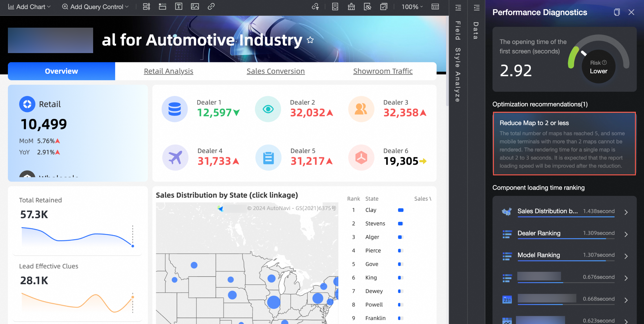The height and width of the screenshot is (324, 644).
Task: Click the hidden-eye visibility toolbar icon
Action: pyautogui.click(x=367, y=6)
